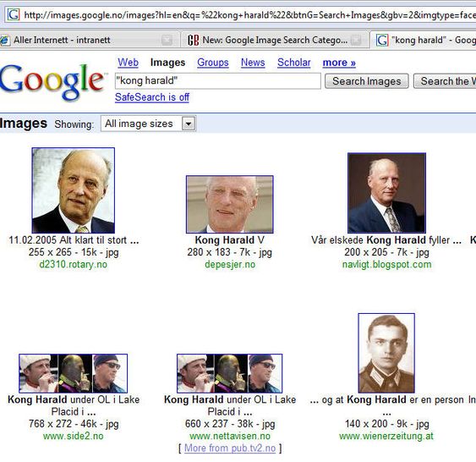
Task: Close the Aller Internett tab
Action: point(167,40)
